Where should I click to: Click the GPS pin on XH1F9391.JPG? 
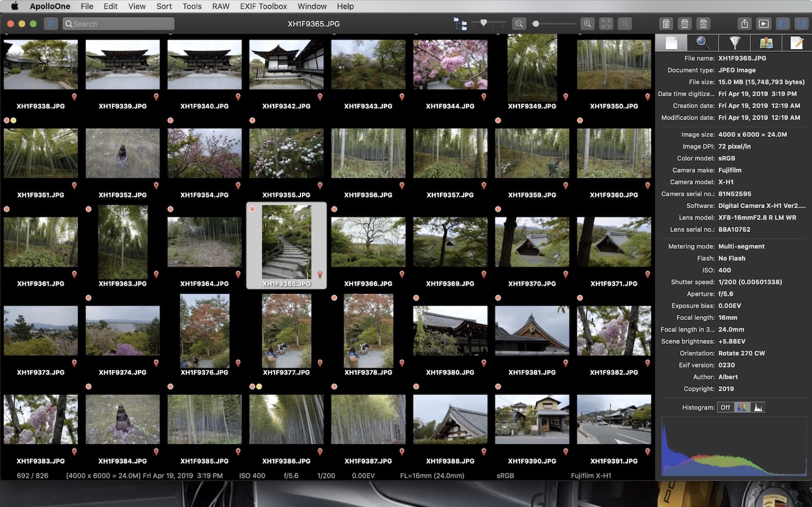pos(647,452)
